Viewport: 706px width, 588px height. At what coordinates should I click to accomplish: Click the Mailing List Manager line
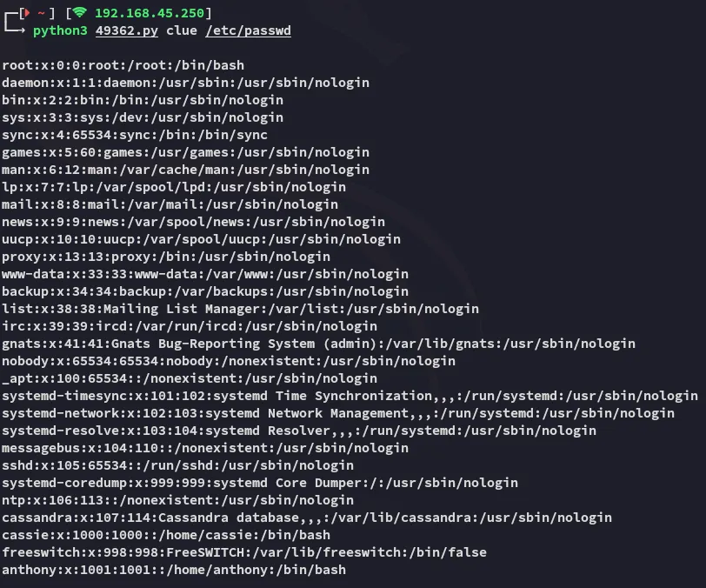click(x=240, y=309)
